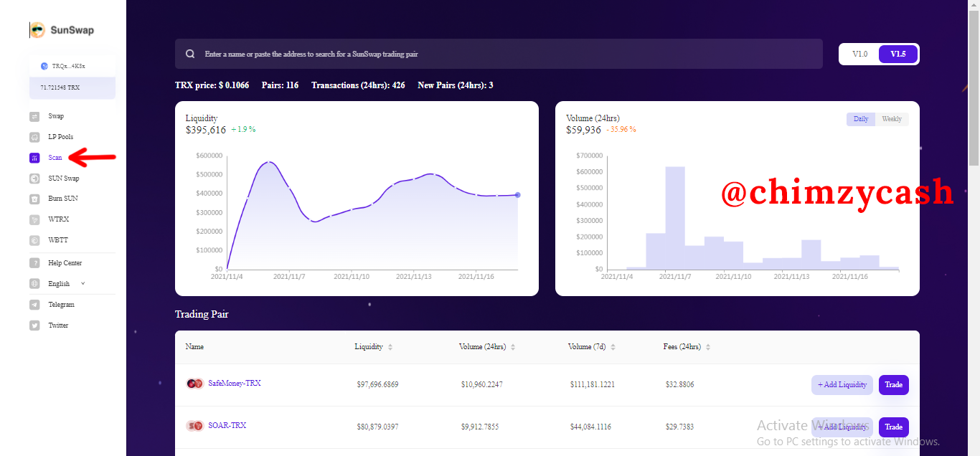Viewport: 980px width, 456px height.
Task: Click the $59,936 volume value
Action: click(x=583, y=130)
